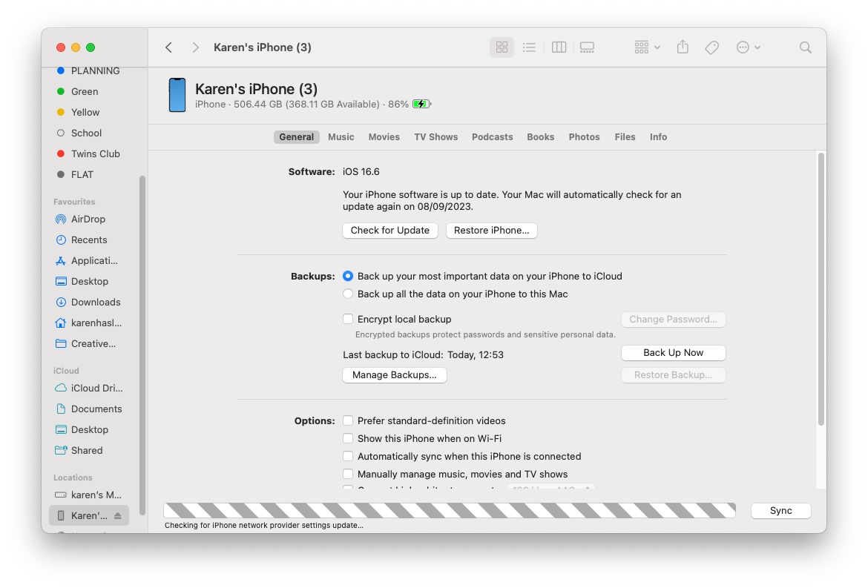Switch to list view in the toolbar
This screenshot has width=868, height=588.
click(x=529, y=47)
